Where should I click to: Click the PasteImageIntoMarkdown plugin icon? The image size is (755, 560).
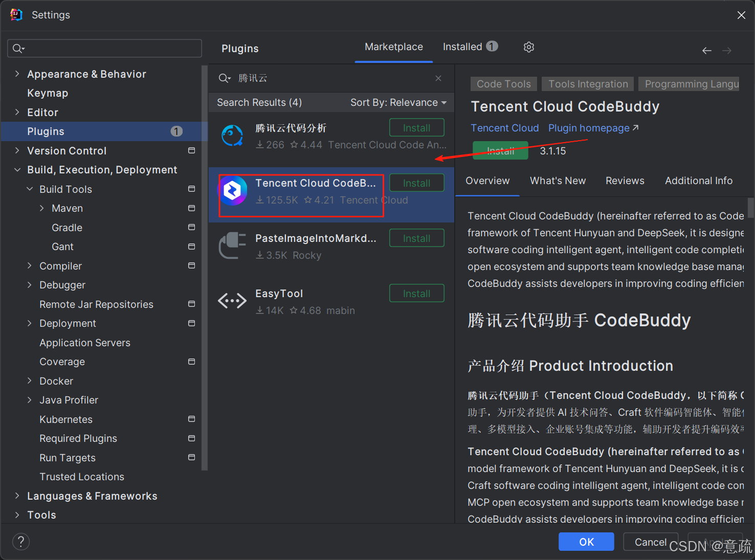(x=232, y=246)
